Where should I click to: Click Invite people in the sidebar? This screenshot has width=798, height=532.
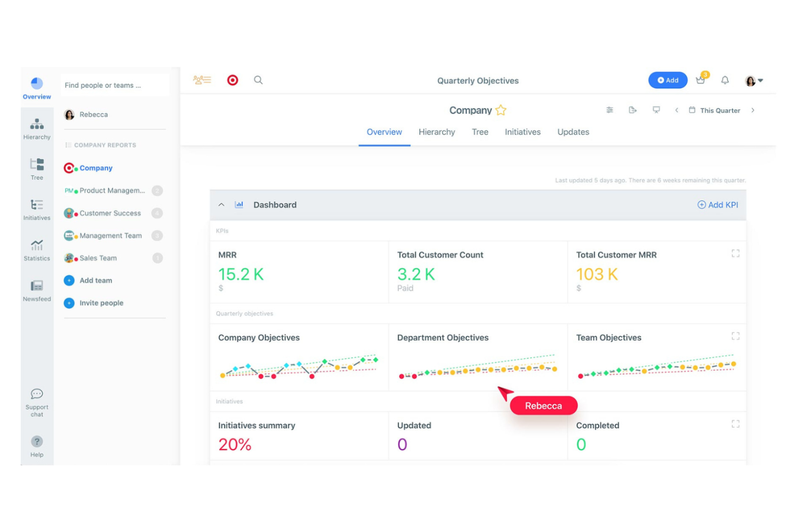click(100, 303)
